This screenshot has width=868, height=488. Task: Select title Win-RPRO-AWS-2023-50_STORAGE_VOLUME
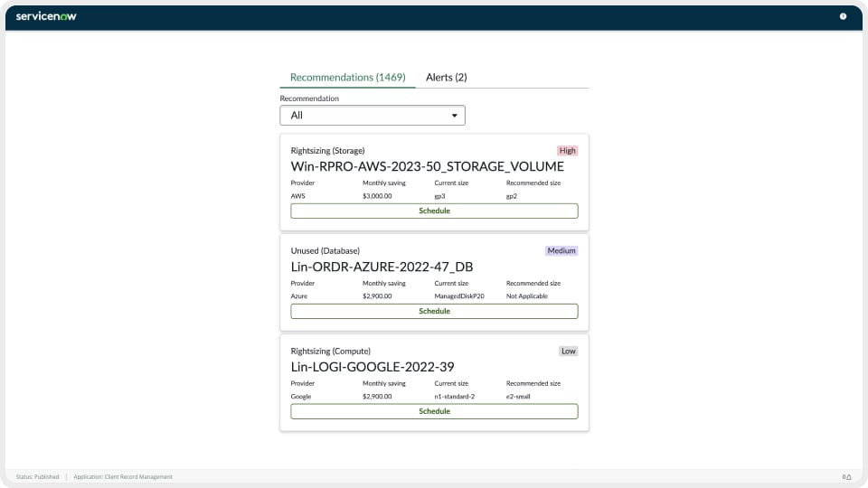tap(427, 166)
